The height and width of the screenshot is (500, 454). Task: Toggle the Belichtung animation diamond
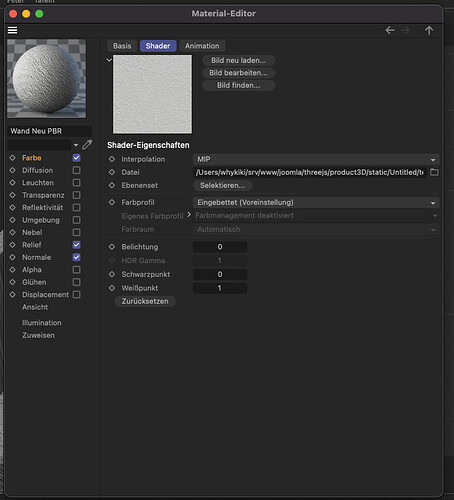point(112,247)
